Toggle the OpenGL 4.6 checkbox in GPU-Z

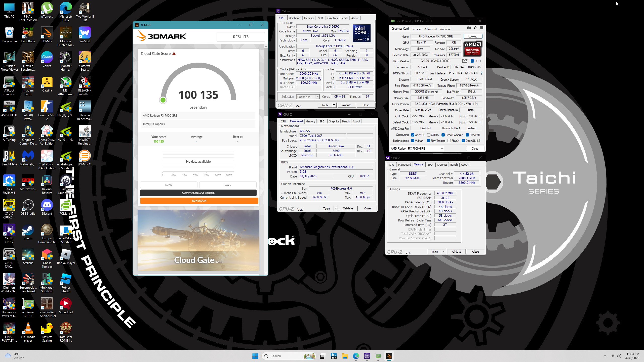pyautogui.click(x=463, y=141)
